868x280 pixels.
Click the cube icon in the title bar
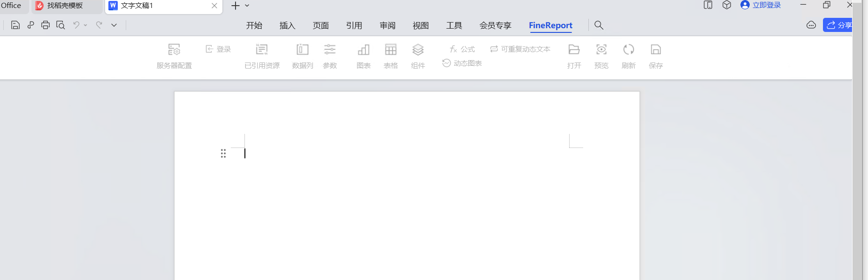click(x=727, y=5)
